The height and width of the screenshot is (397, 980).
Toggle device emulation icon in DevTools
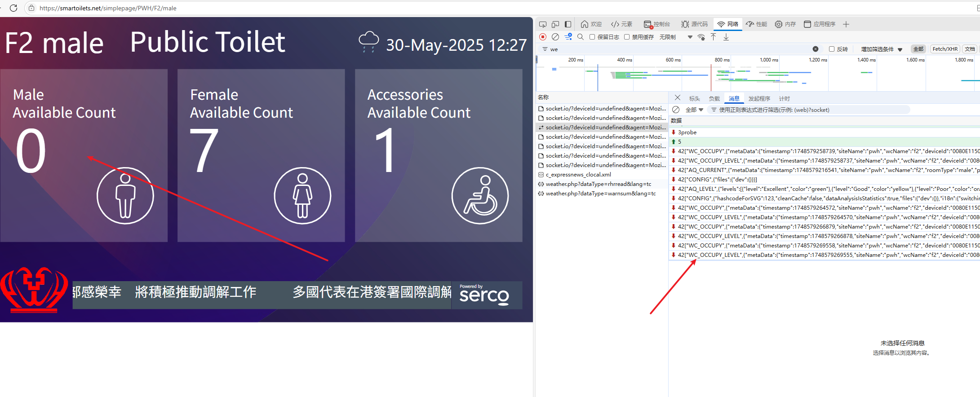pyautogui.click(x=555, y=24)
